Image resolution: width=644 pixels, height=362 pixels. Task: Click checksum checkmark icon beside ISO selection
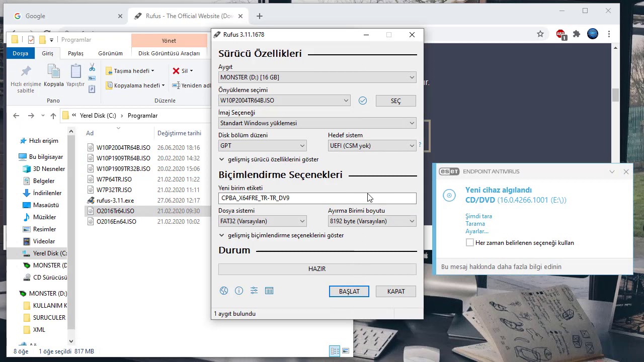(x=363, y=101)
